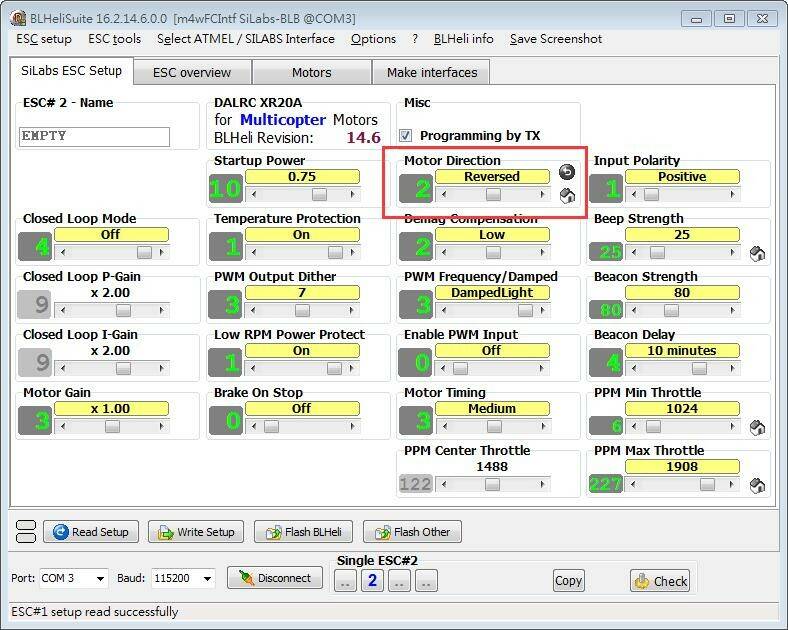Click the Write Setup button
Viewport: 788px width, 630px height.
coord(196,532)
